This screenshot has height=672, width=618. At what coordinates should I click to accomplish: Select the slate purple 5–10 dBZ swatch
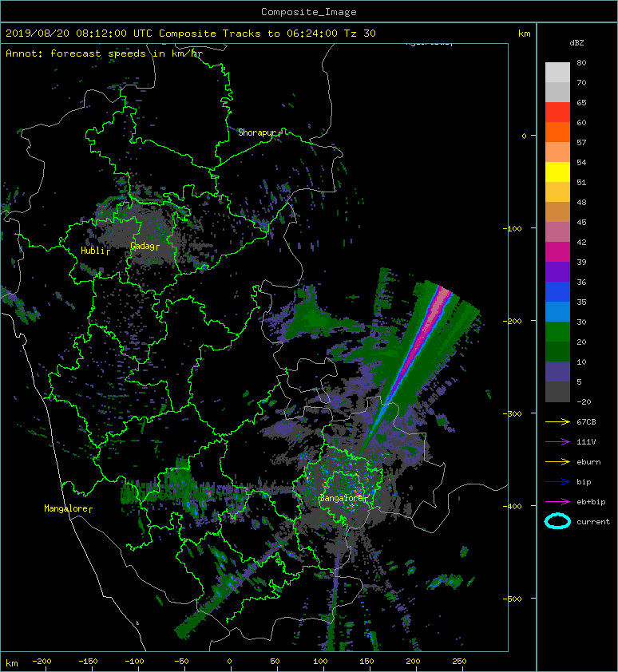[557, 372]
